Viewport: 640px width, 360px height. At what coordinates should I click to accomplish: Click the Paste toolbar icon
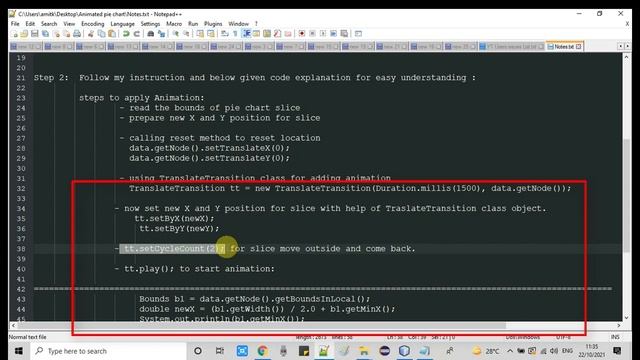click(112, 33)
